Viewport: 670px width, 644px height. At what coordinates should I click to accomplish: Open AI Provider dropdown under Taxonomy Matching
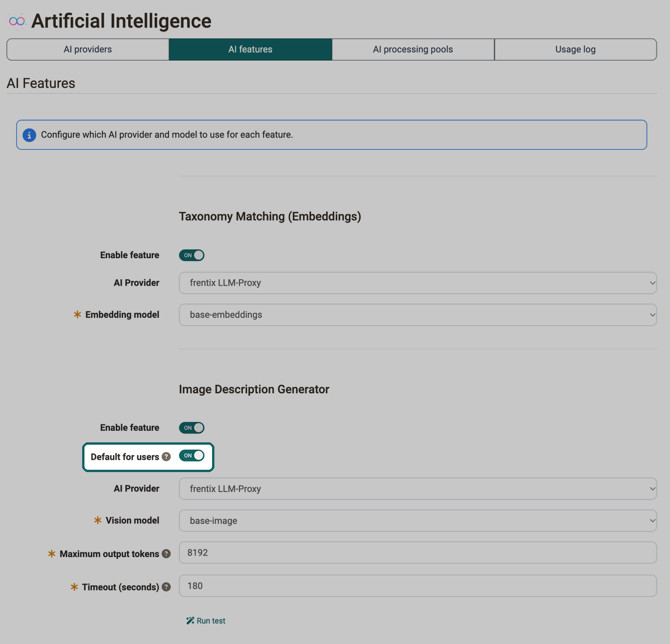click(418, 283)
